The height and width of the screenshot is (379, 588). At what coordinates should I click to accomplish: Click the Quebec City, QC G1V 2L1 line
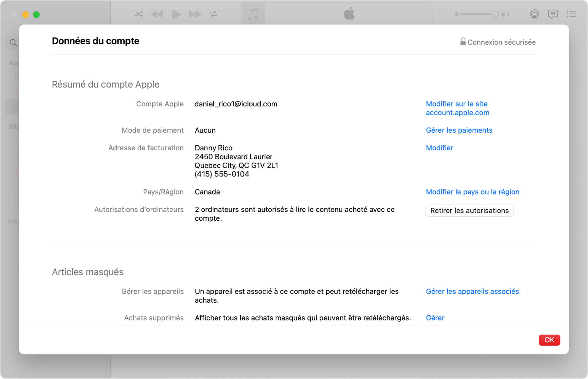pyautogui.click(x=236, y=166)
